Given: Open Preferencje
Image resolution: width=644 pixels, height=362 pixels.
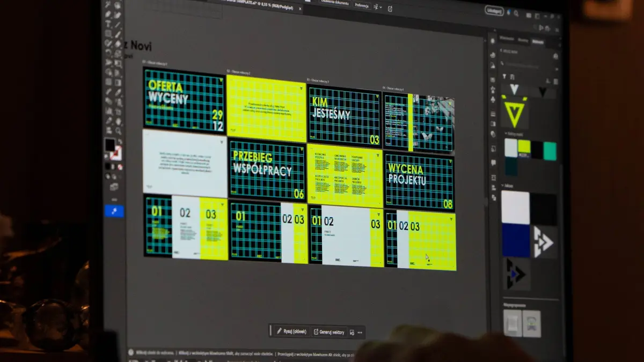Looking at the screenshot, I should click(362, 5).
